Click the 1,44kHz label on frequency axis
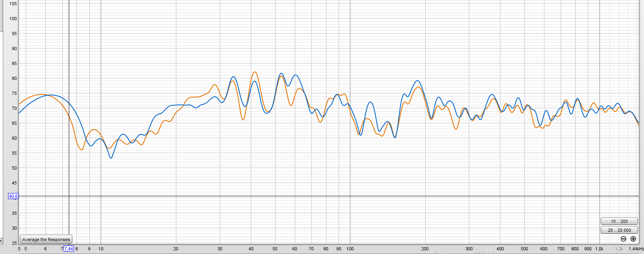 [x=636, y=249]
